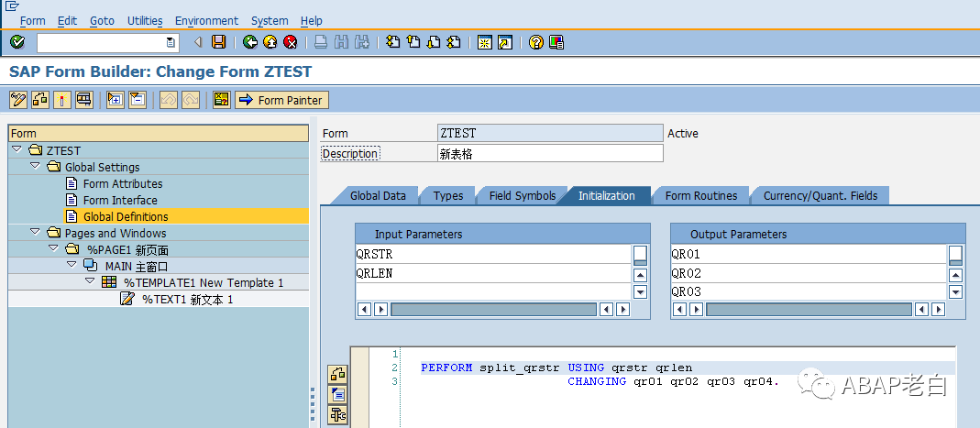Switch to the Form Routines tab
This screenshot has height=428, width=980.
[700, 195]
